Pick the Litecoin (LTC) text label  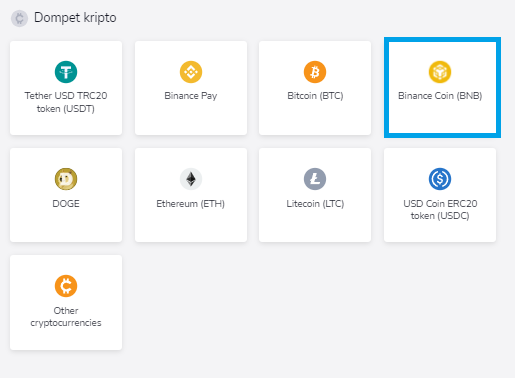[x=315, y=204]
